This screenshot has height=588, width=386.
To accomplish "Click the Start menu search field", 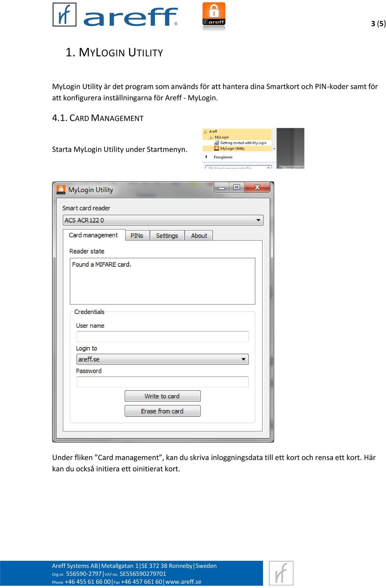I will click(238, 167).
